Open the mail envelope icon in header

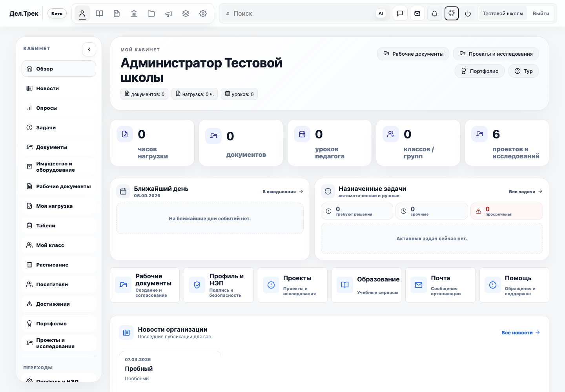[x=417, y=13]
